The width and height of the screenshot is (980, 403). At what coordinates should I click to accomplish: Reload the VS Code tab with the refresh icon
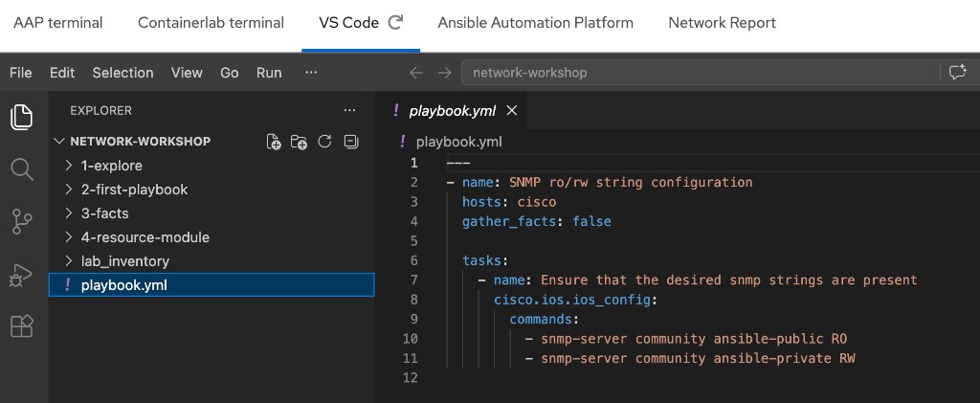click(395, 22)
